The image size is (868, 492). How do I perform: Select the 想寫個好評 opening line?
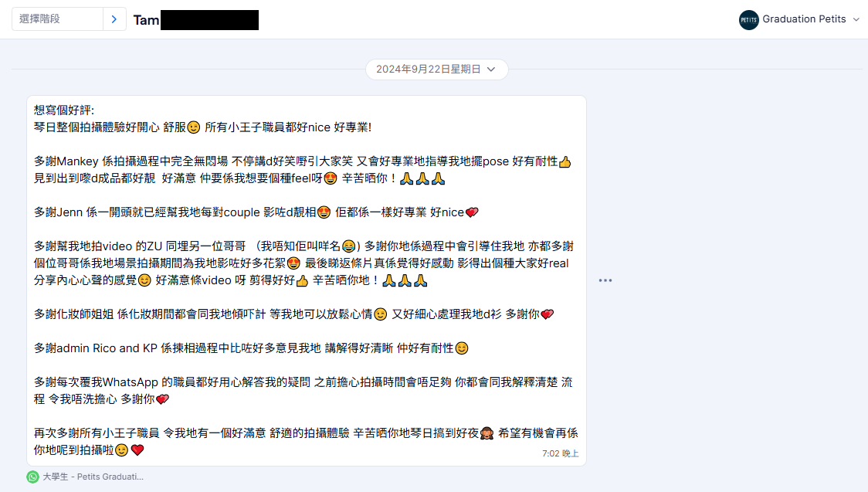click(x=64, y=110)
